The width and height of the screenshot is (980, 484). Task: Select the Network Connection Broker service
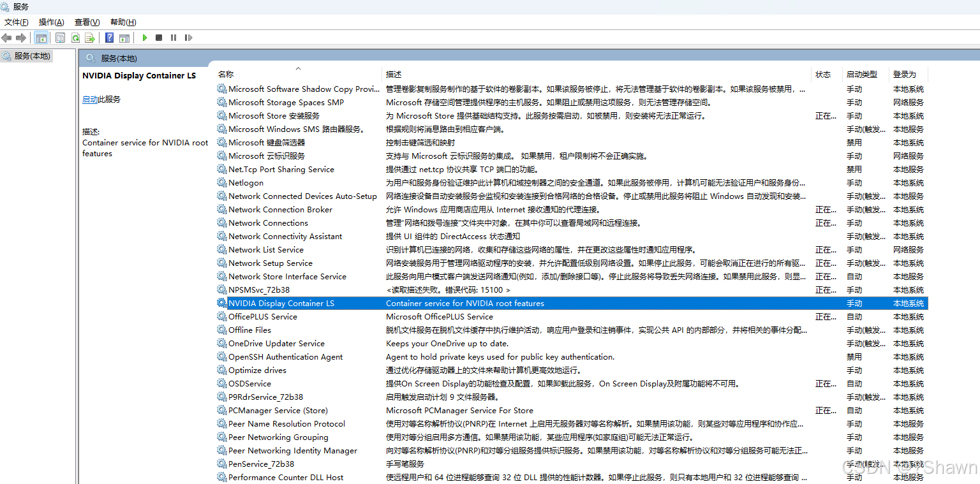tap(572, 209)
